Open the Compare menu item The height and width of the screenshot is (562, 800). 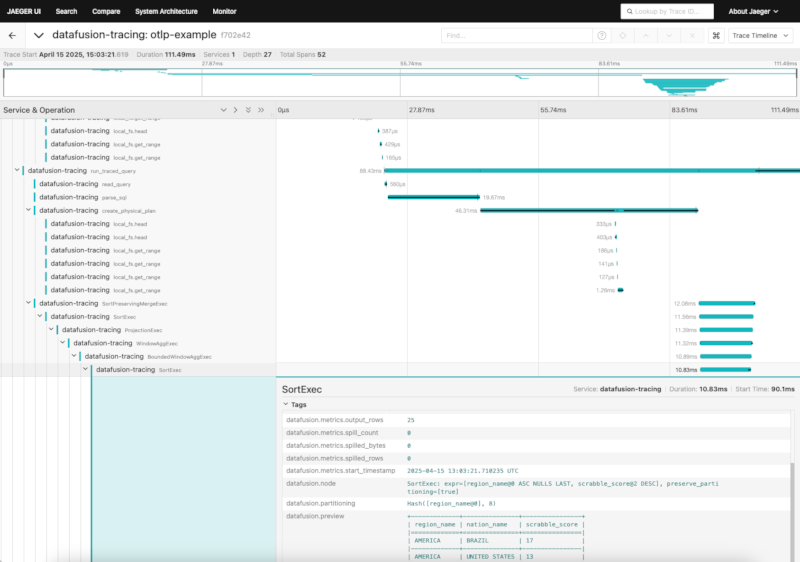106,11
